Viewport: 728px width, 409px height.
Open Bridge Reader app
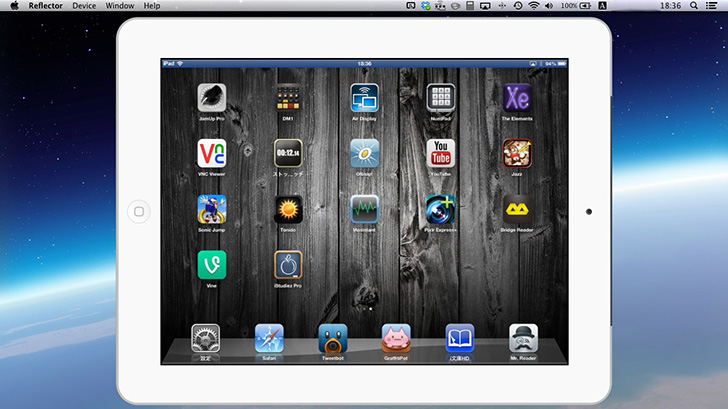pos(517,209)
